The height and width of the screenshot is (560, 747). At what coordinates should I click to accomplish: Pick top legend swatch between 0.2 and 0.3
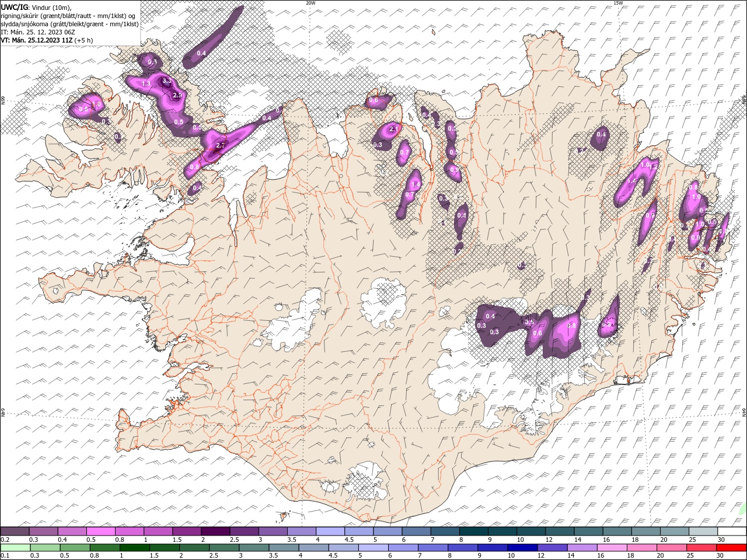coord(15,531)
